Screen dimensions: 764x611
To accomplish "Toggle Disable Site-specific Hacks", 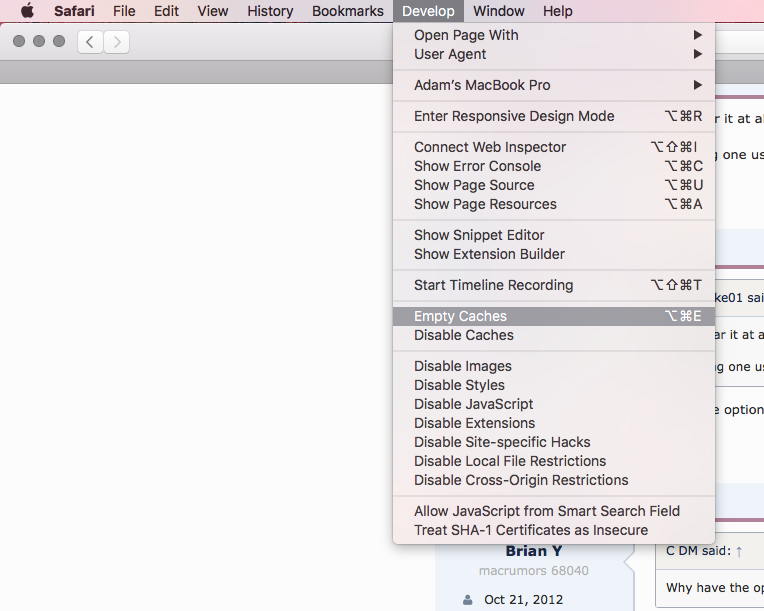I will click(554, 442).
